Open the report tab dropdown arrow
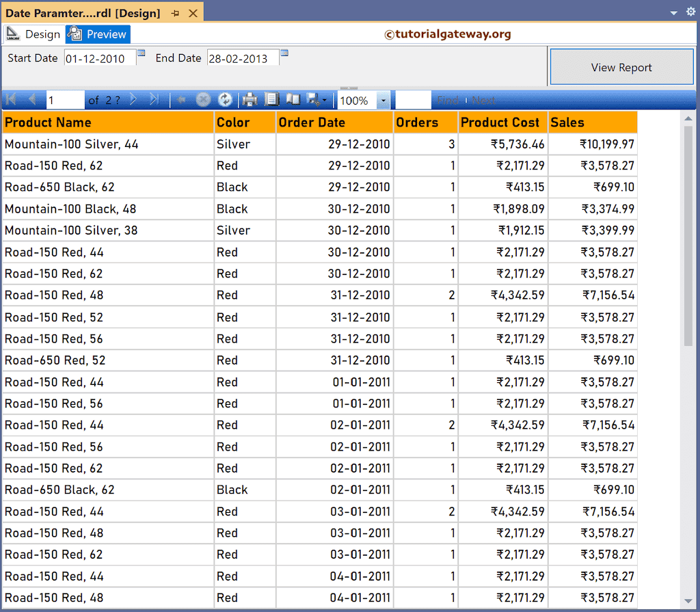700x612 pixels. tap(673, 12)
